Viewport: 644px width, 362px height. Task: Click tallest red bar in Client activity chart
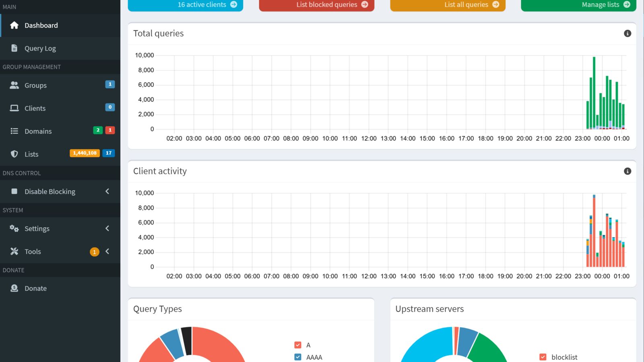[594, 232]
